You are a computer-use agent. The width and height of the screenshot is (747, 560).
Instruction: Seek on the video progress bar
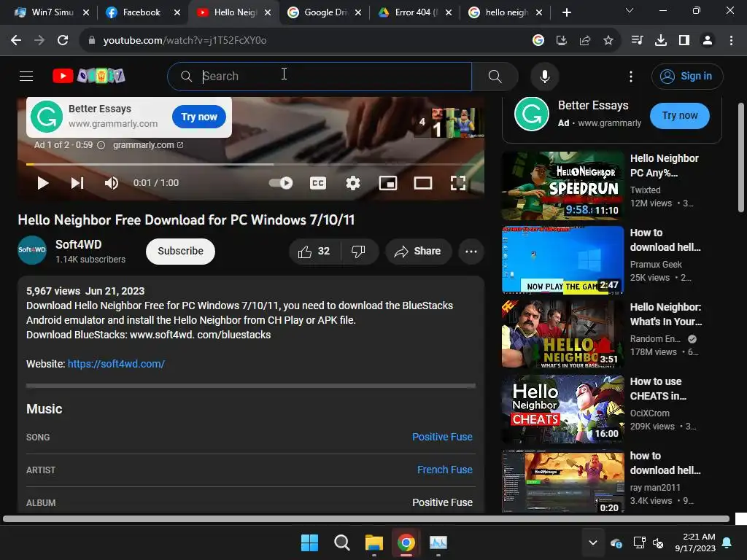(251, 164)
